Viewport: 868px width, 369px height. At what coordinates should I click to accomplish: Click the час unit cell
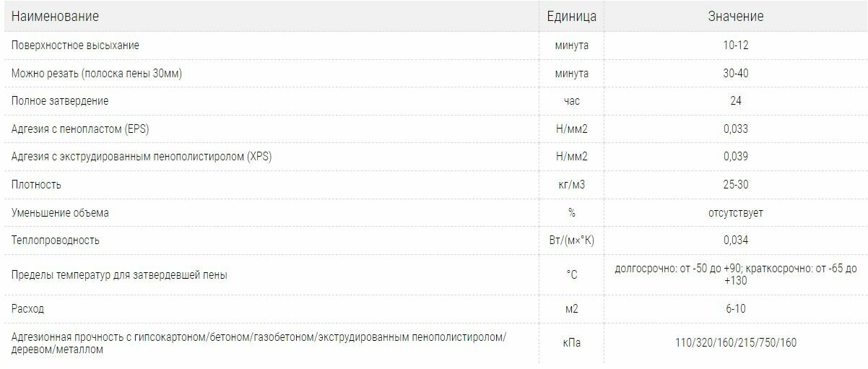(571, 101)
